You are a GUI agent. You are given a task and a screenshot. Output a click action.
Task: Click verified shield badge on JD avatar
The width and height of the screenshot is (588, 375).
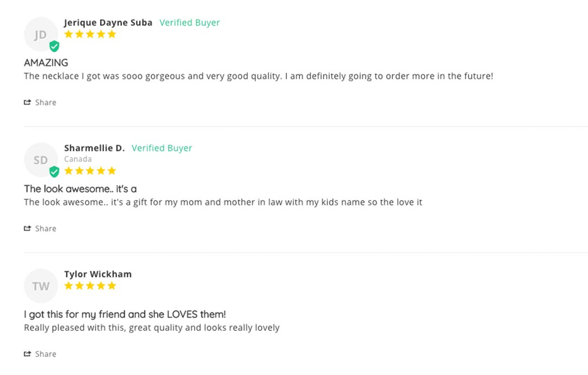(54, 46)
